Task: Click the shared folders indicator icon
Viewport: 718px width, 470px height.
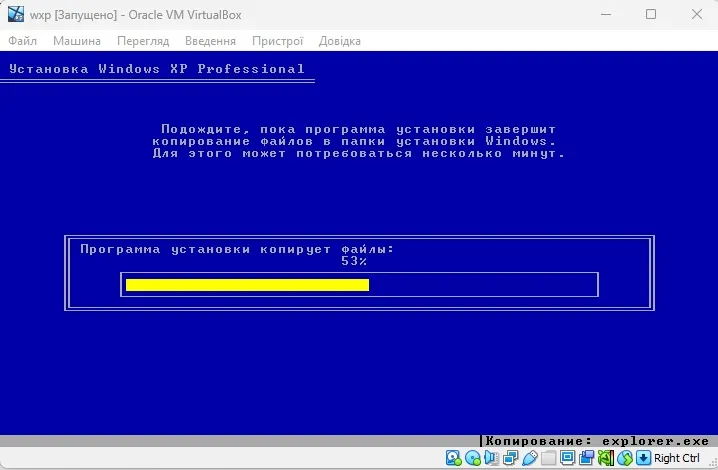Action: click(x=548, y=458)
